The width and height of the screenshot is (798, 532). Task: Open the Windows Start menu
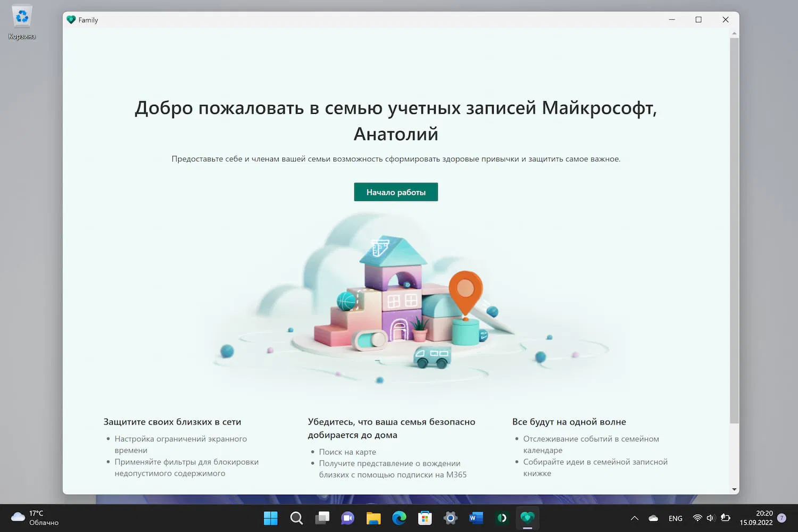[x=271, y=518]
